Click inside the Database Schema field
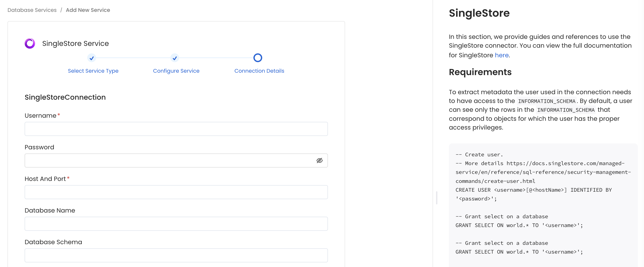The height and width of the screenshot is (267, 644). [176, 255]
